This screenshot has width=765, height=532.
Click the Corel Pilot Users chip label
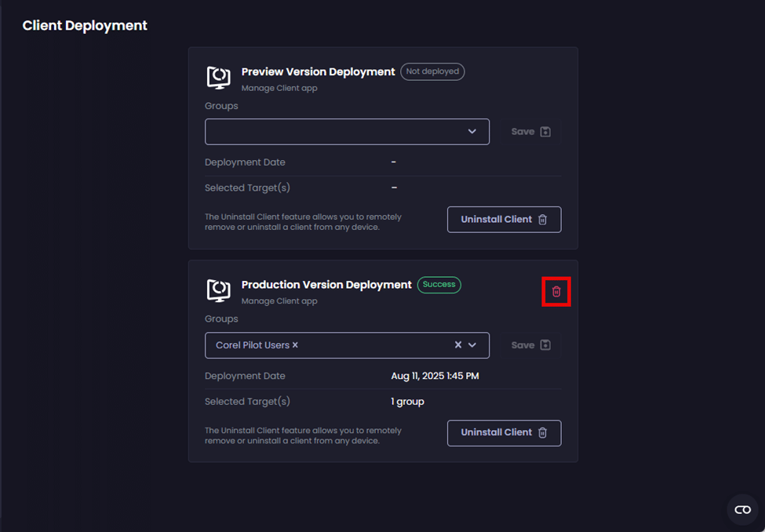click(252, 345)
